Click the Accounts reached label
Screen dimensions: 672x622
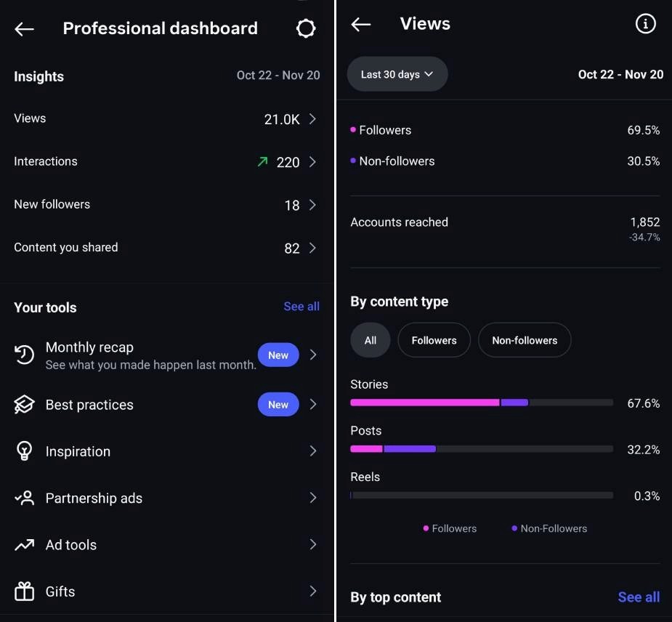(399, 222)
